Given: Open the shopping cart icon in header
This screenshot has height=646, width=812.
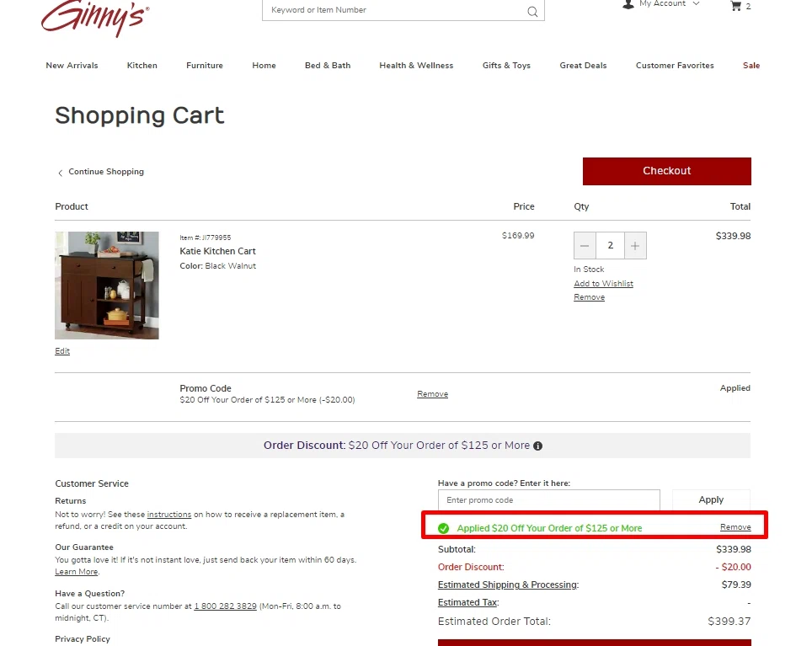Looking at the screenshot, I should (736, 6).
